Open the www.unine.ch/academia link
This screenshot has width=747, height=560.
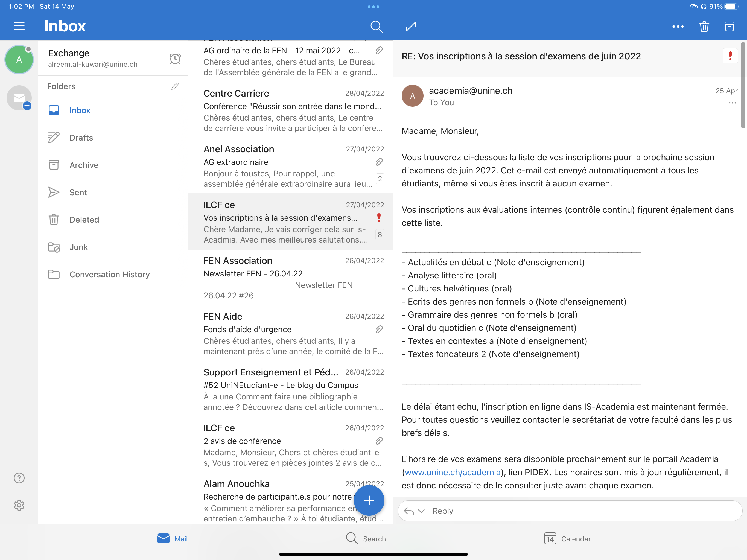pos(453,472)
